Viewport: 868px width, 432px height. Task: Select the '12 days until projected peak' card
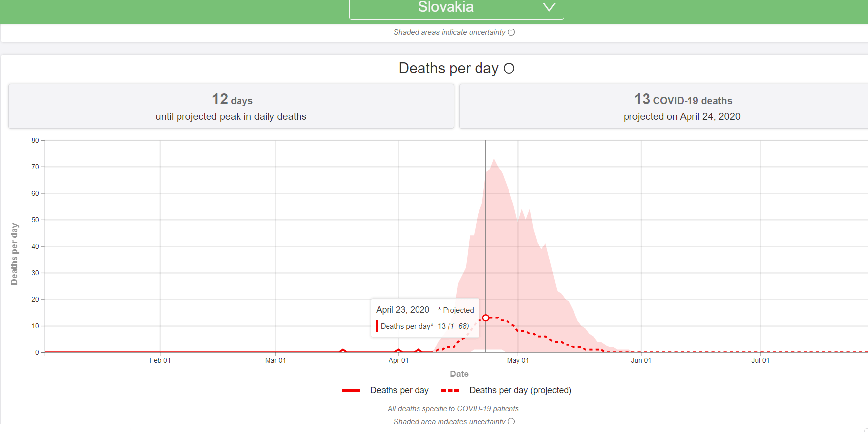click(x=231, y=106)
